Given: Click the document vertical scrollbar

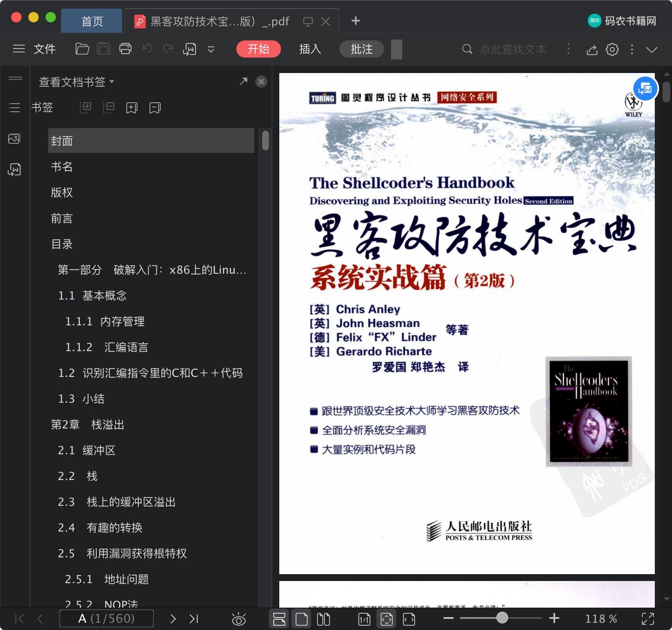Looking at the screenshot, I should point(666,92).
